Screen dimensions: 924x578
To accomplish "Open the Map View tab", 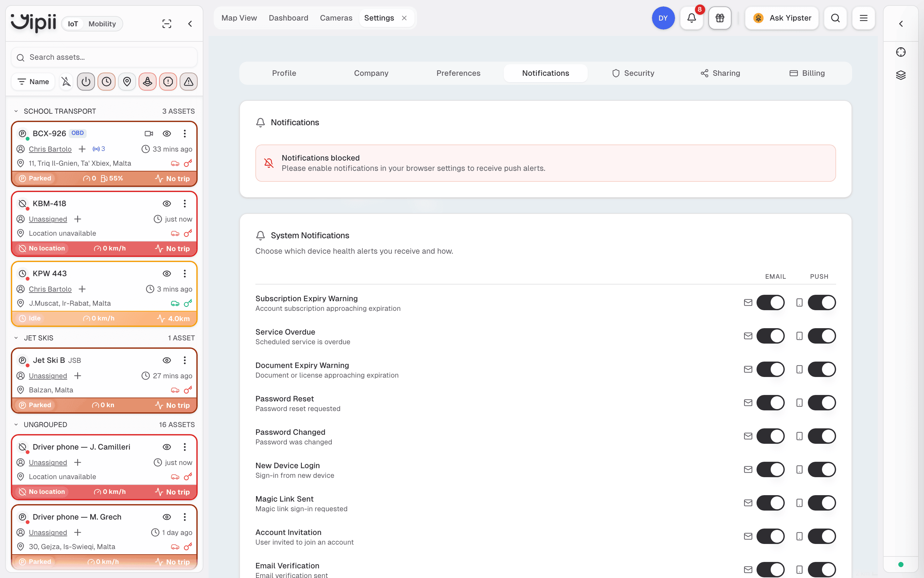I will pos(239,18).
